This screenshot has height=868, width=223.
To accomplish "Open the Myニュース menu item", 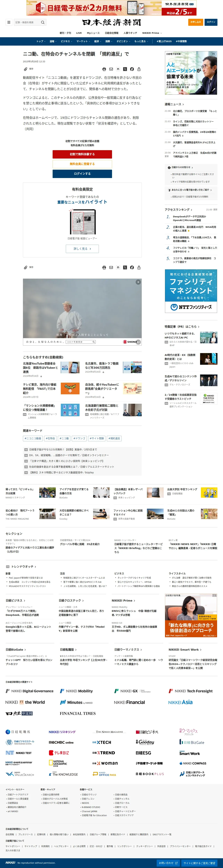I will 93,33.
